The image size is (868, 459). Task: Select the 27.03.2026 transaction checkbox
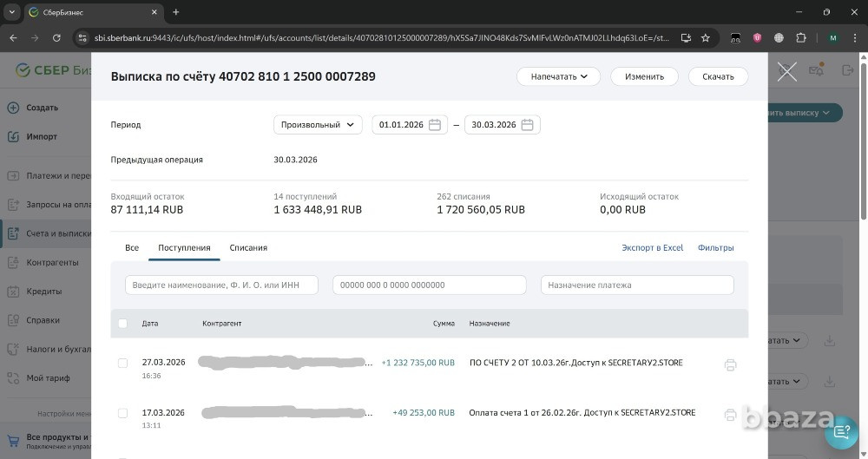(122, 363)
